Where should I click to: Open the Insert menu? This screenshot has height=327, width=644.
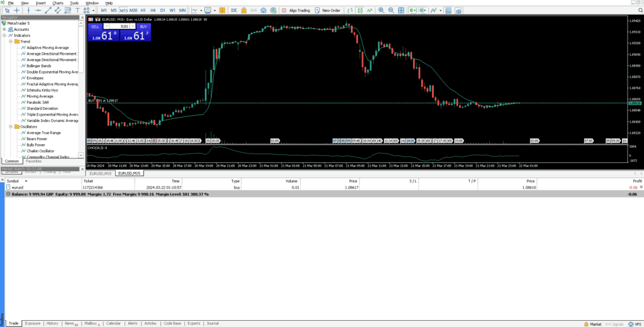(41, 3)
